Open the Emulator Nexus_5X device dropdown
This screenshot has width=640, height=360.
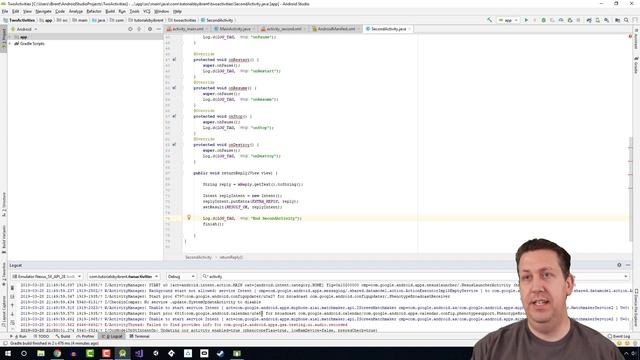(46, 276)
